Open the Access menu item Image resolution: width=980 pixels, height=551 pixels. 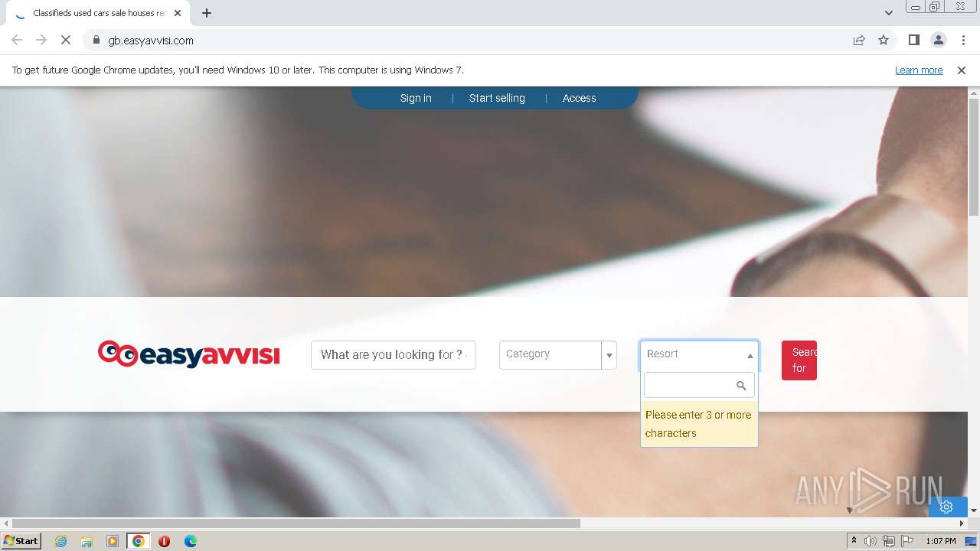tap(579, 98)
